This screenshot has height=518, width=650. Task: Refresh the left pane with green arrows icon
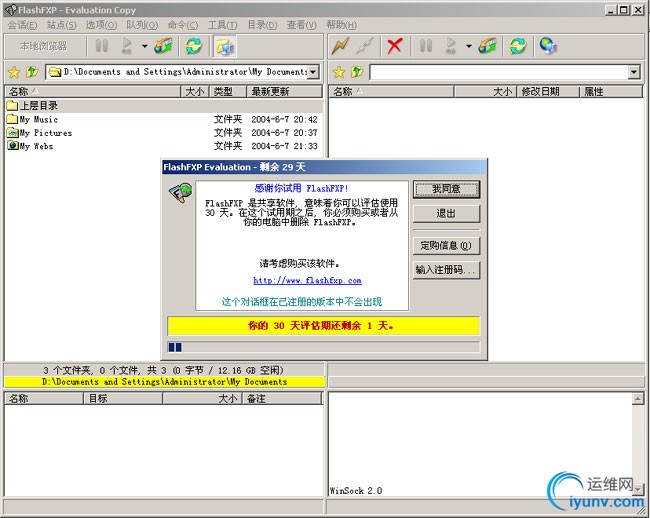point(194,46)
